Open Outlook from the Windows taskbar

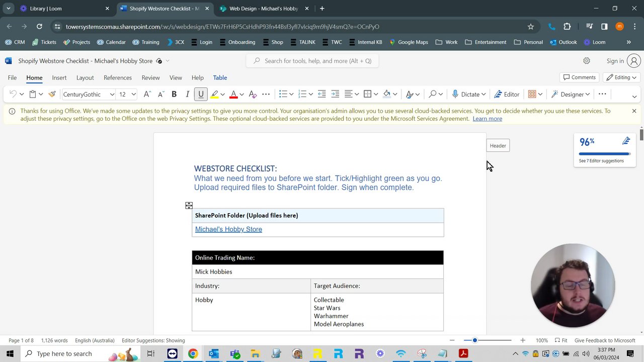tap(213, 353)
